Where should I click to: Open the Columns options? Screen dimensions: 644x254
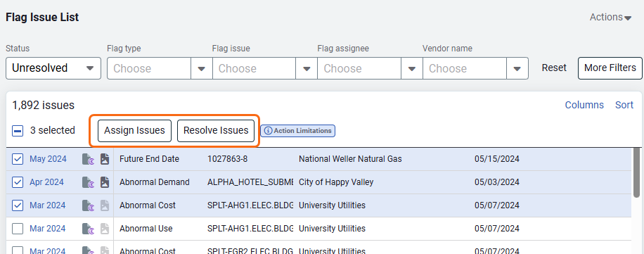point(584,105)
